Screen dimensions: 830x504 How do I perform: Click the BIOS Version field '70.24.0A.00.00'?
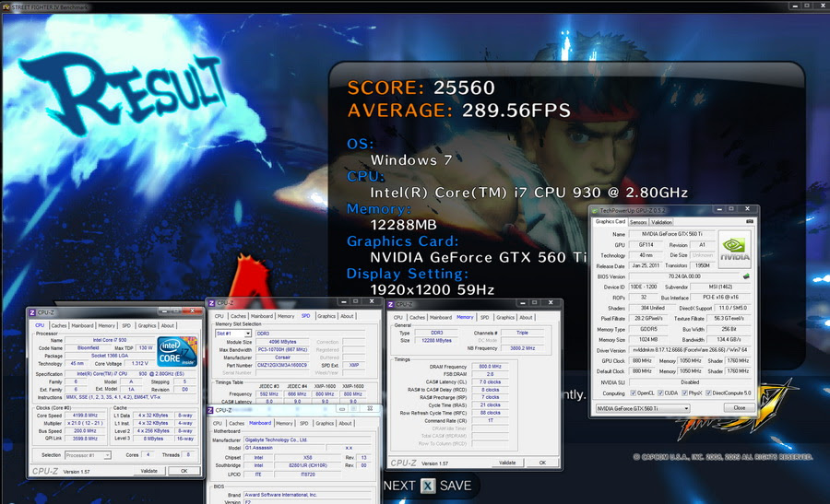pyautogui.click(x=684, y=276)
